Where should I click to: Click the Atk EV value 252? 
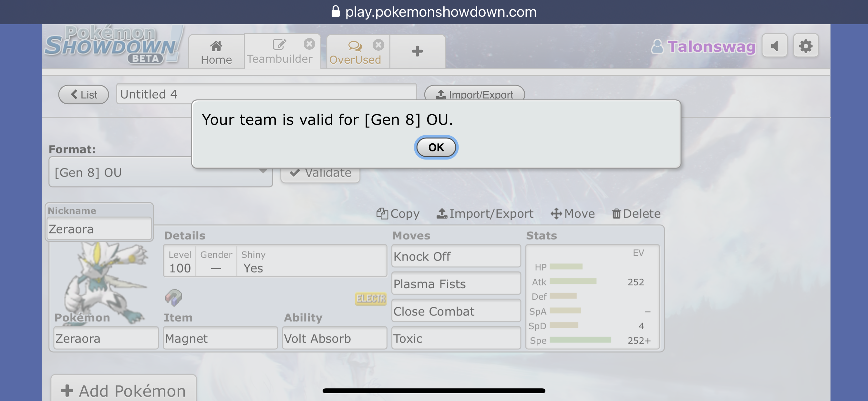635,282
